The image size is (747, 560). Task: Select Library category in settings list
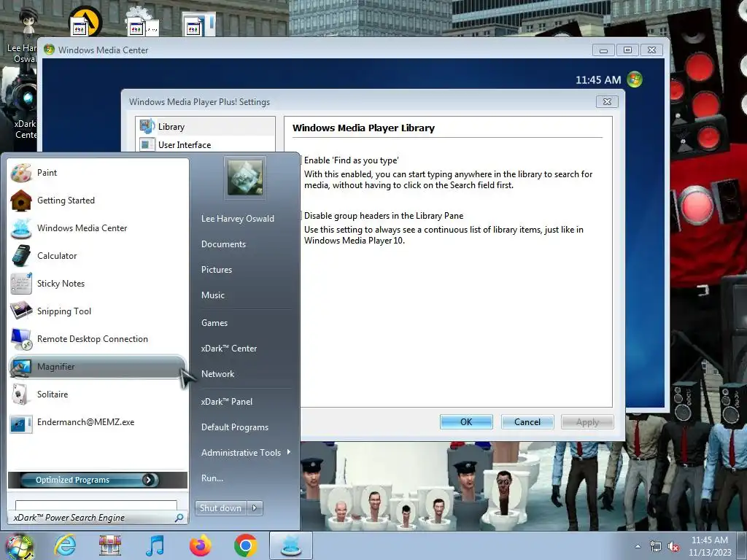point(206,127)
